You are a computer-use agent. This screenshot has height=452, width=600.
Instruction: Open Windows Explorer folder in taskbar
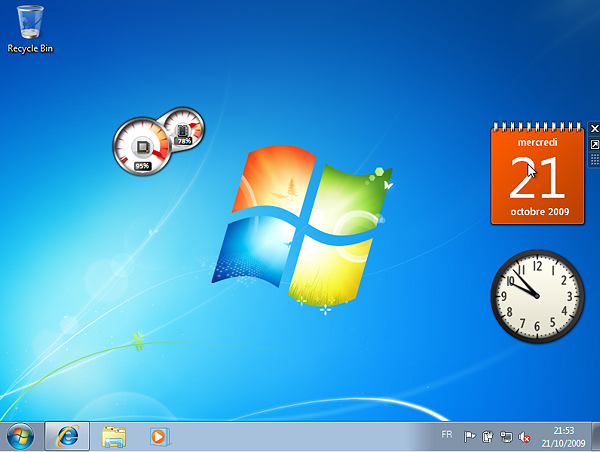coord(115,436)
